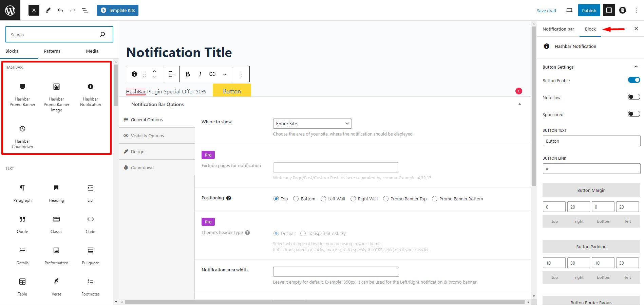Open the Where to show dropdown
This screenshot has height=306, width=644.
point(312,124)
